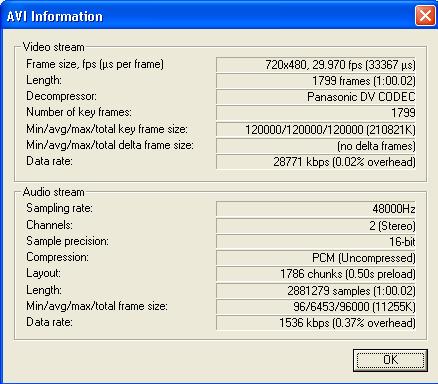Select the audio data rate 1536 kbps field
The height and width of the screenshot is (384, 438).
pos(316,323)
